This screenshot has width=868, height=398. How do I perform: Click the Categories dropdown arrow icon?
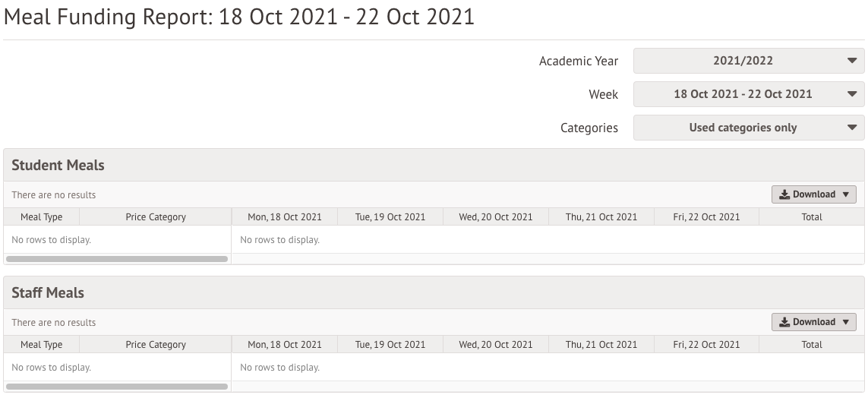tap(852, 128)
